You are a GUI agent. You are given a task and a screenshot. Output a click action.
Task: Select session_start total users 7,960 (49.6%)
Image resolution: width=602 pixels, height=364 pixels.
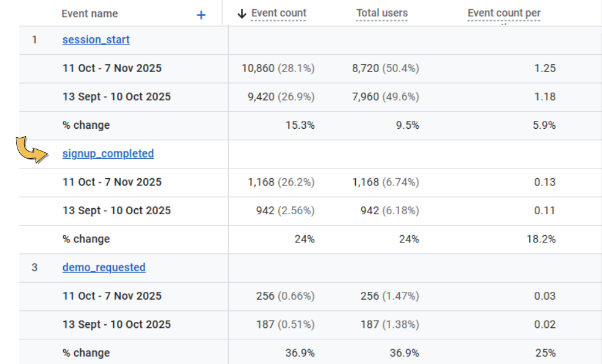[x=385, y=97]
